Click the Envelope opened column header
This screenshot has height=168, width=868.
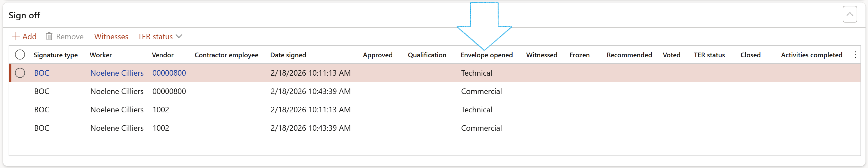pyautogui.click(x=486, y=55)
